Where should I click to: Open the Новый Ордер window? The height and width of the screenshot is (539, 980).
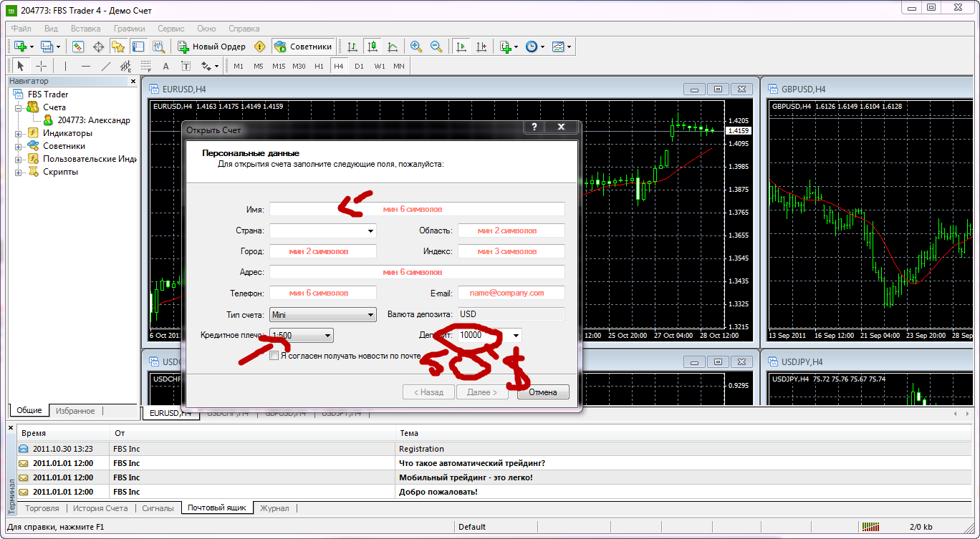coord(212,47)
